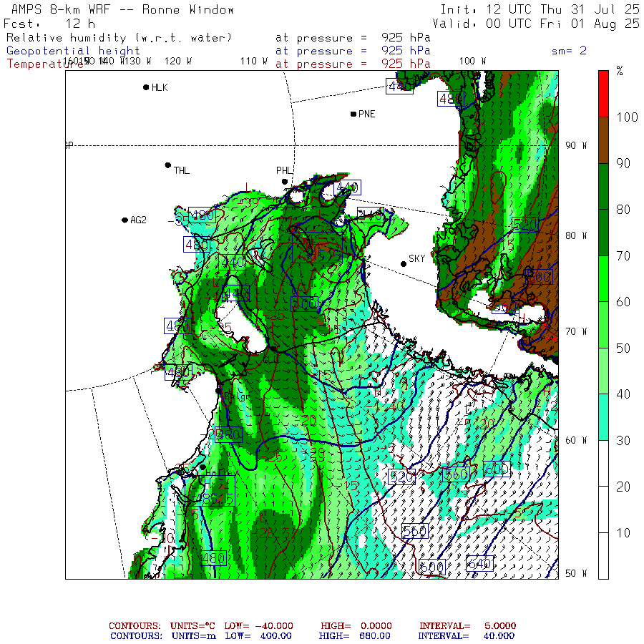Click the footer text 'INTERVAL= 5.0000'
644x644 pixels.
click(x=467, y=626)
